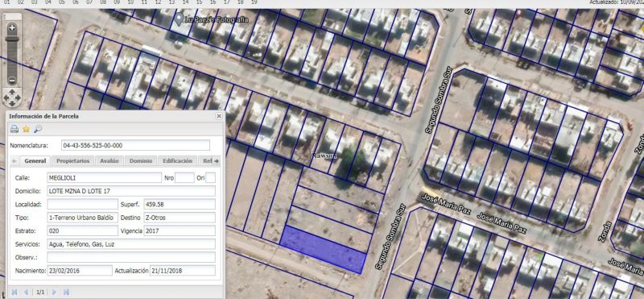Print the parcel information
This screenshot has height=299, width=644.
[x=14, y=129]
